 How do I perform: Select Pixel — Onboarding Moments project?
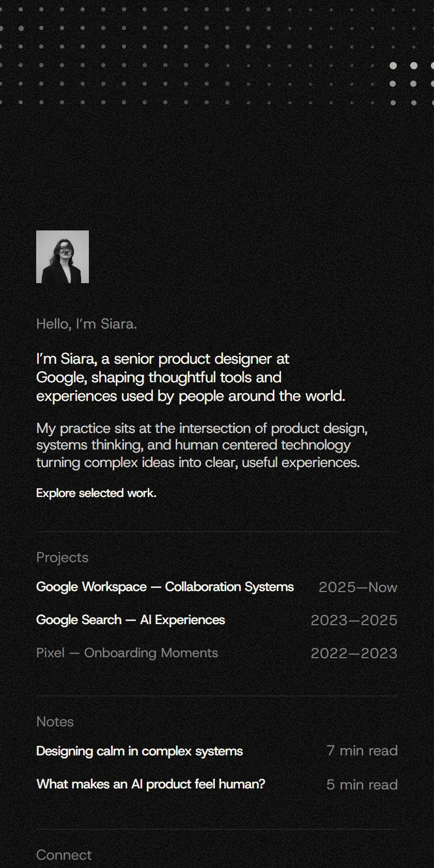127,653
